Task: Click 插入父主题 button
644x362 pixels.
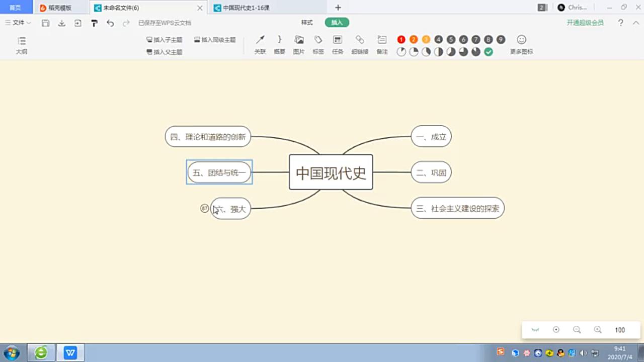Action: pos(165,52)
